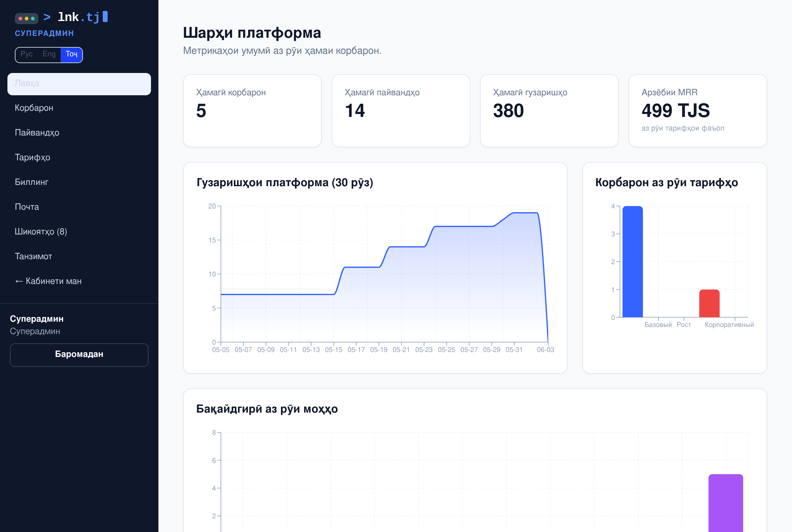Click the bold Суперадмин user name

coord(37,319)
